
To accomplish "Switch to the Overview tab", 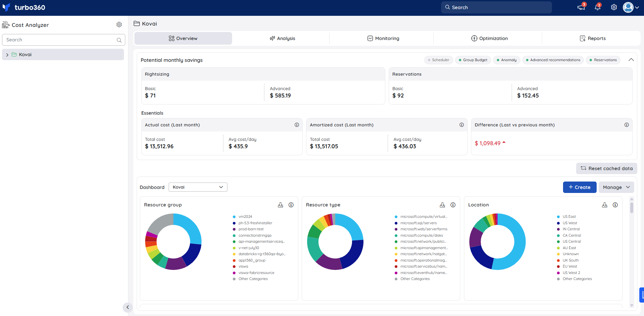I will click(x=183, y=38).
